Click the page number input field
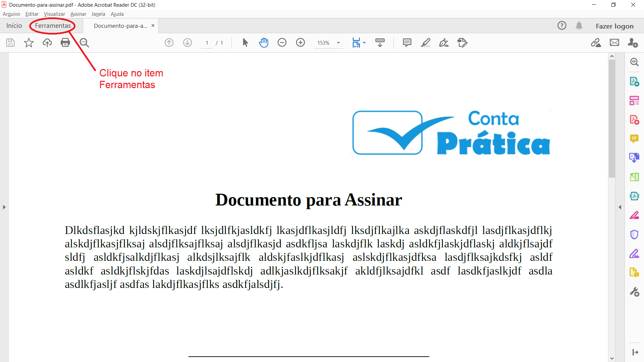The image size is (644, 362). point(207,43)
